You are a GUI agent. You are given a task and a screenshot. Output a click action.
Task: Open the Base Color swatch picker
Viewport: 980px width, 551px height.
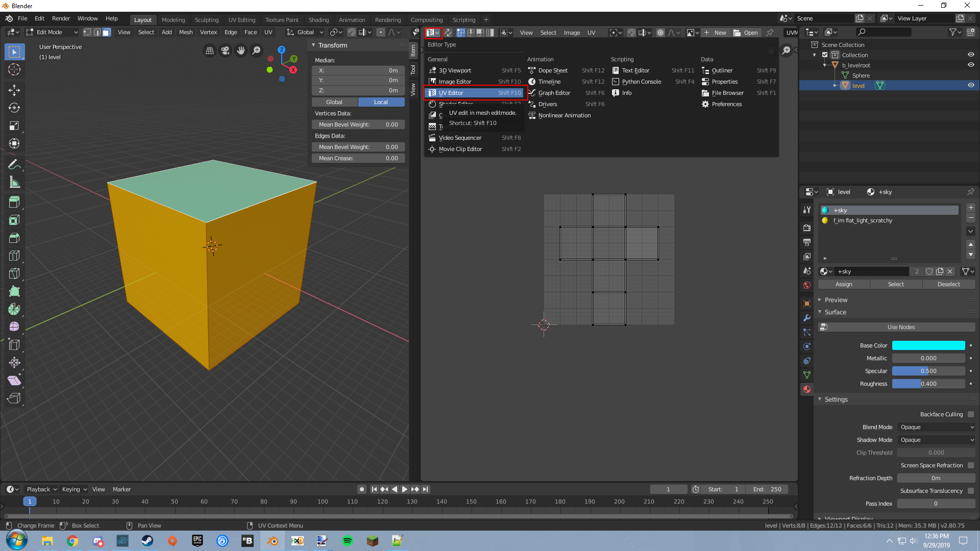tap(928, 345)
